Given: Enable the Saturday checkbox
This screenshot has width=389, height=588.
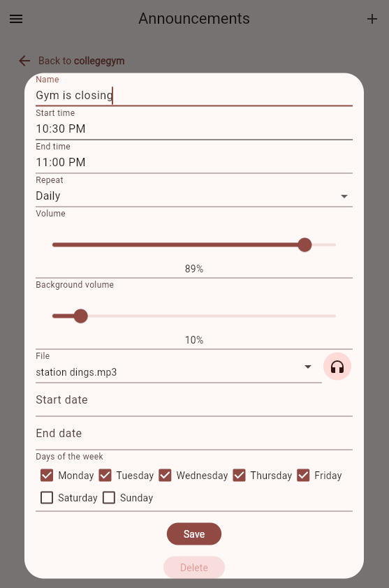Looking at the screenshot, I should [x=47, y=498].
